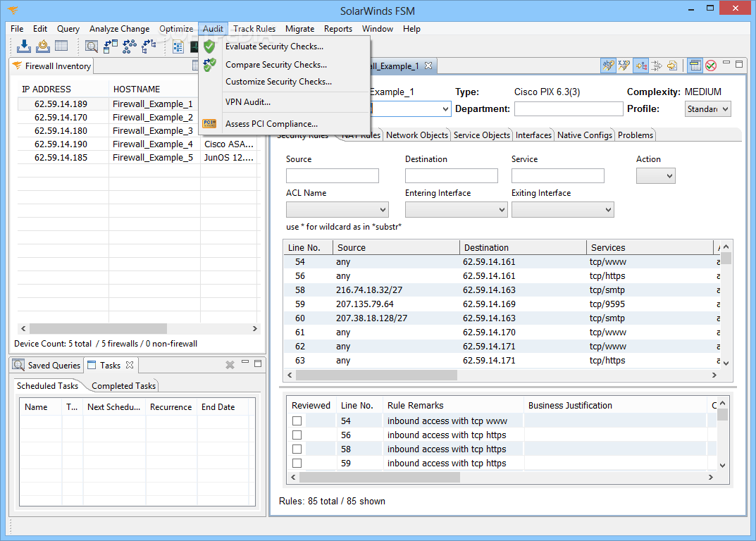Close the Firewall_Example_1 editor tab
Screen dimensions: 756x541
(428, 66)
